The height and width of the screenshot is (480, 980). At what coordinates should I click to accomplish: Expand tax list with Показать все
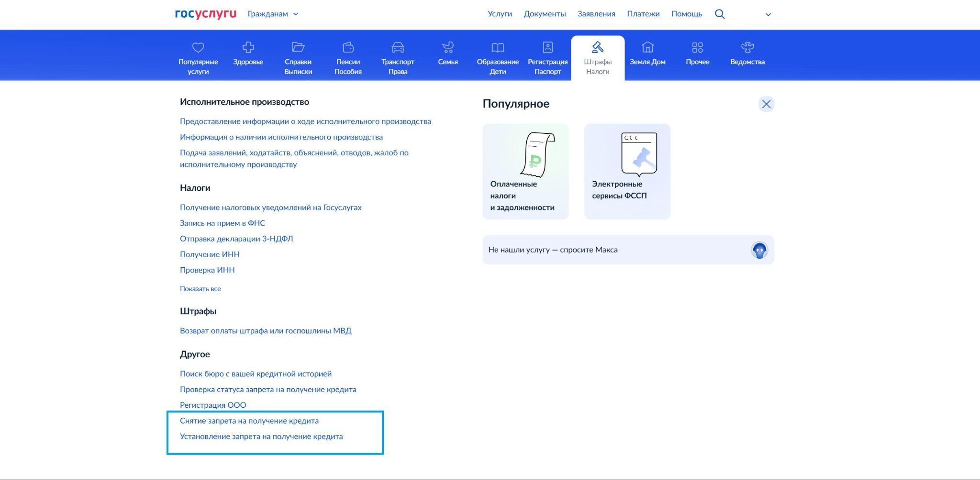(200, 289)
